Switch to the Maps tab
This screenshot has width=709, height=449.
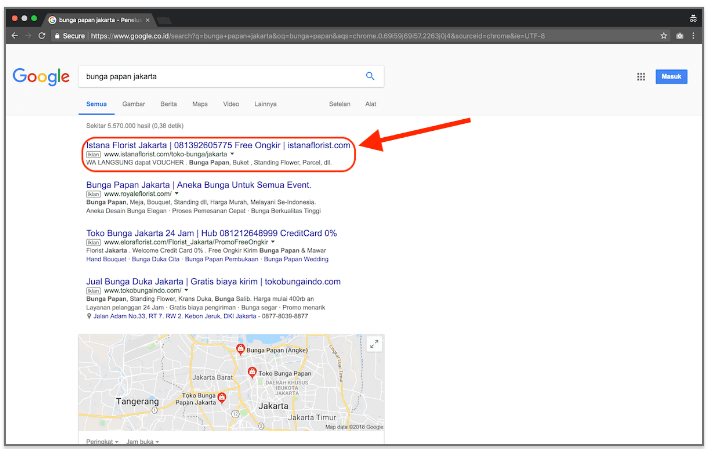[x=200, y=104]
